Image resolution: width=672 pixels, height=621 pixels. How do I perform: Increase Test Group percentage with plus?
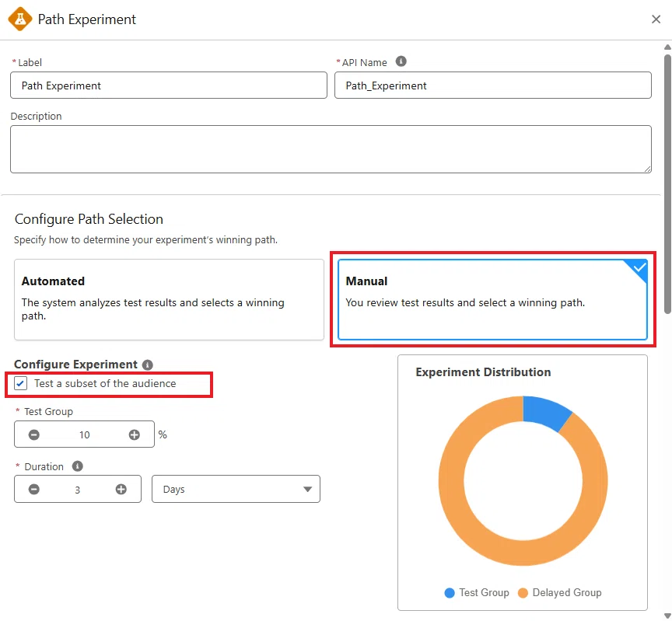[x=134, y=434]
